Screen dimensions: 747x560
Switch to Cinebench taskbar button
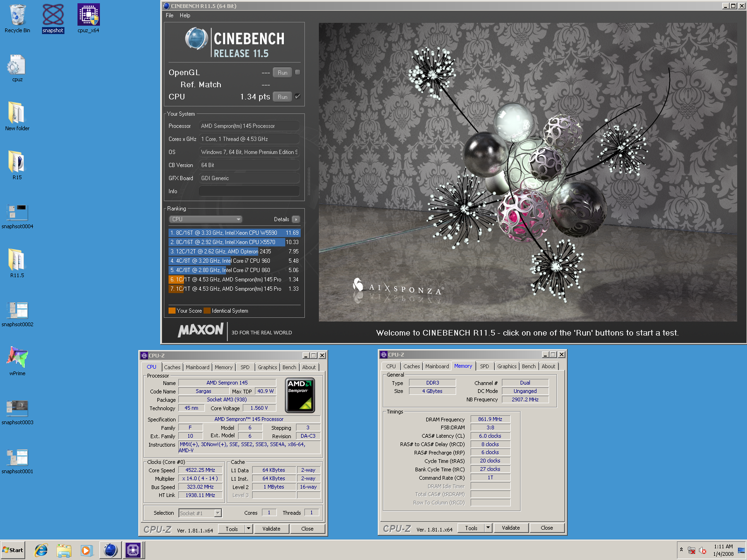(111, 550)
